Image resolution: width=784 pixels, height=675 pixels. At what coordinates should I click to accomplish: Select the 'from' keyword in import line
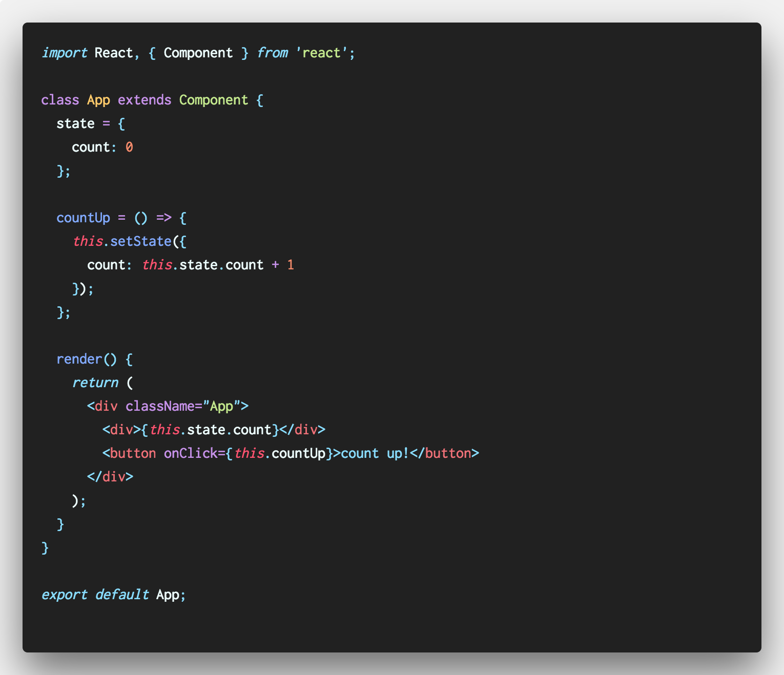[x=273, y=53]
